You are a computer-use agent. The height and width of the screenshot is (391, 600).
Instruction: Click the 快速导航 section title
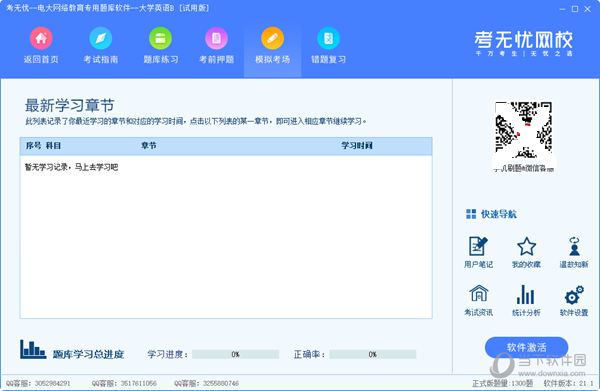(x=499, y=214)
